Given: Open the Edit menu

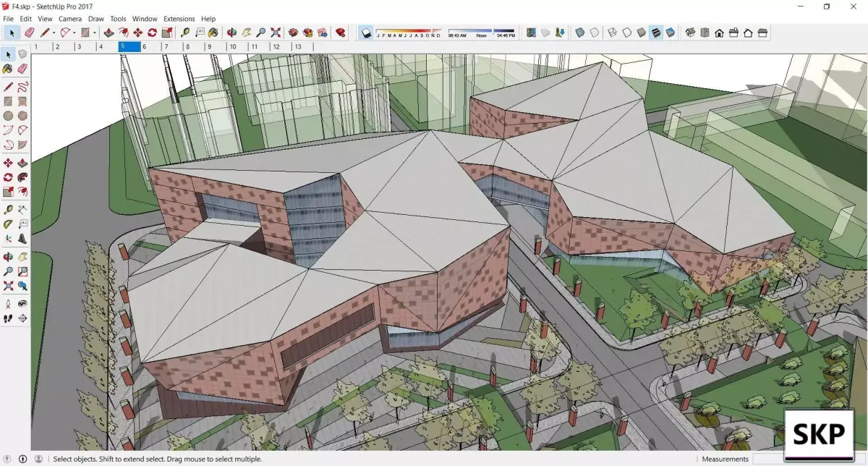Looking at the screenshot, I should coord(26,19).
